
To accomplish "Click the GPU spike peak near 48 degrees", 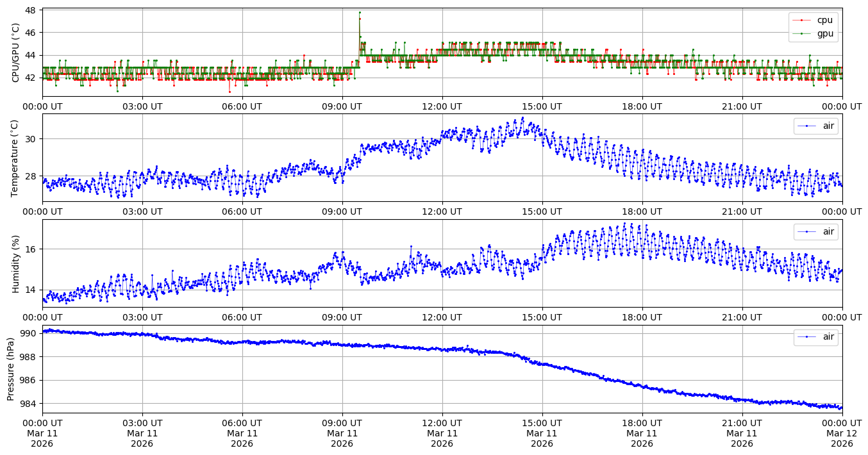I will click(360, 12).
